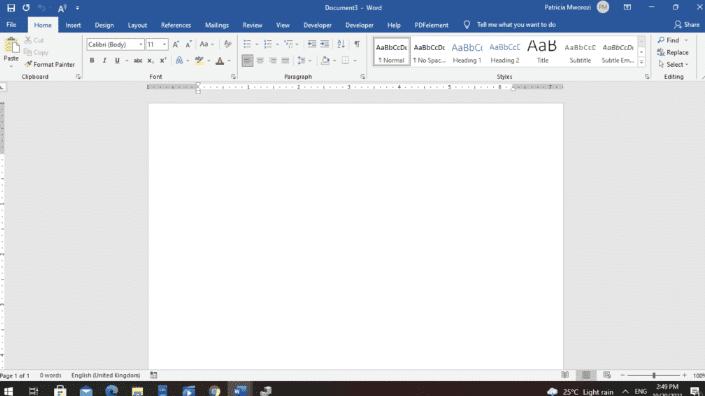Open the Change Case Aa dropdown

point(206,44)
